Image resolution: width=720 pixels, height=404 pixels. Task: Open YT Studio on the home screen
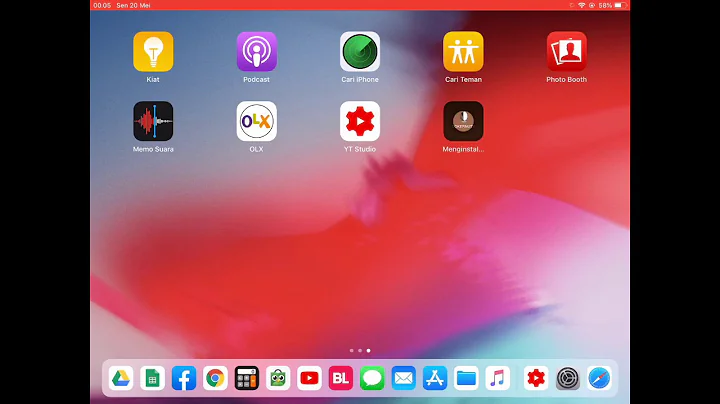click(360, 121)
